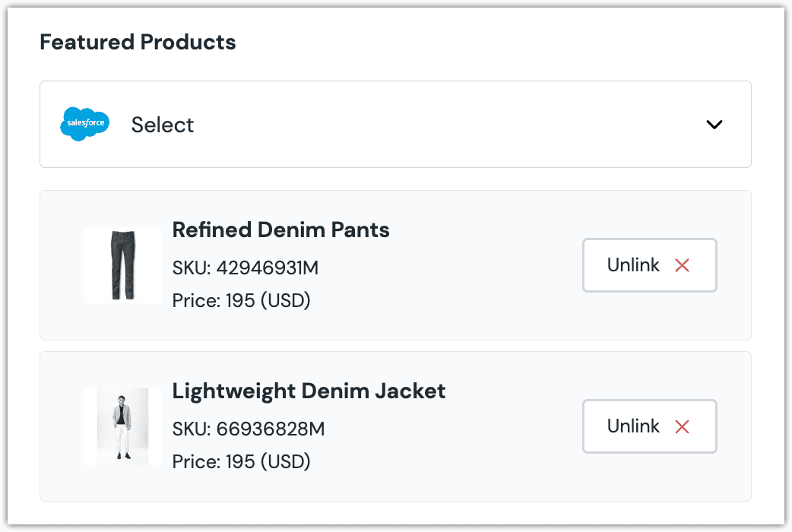Click the 'Unlink' word in the pants button
The height and width of the screenshot is (532, 792).
coord(633,265)
